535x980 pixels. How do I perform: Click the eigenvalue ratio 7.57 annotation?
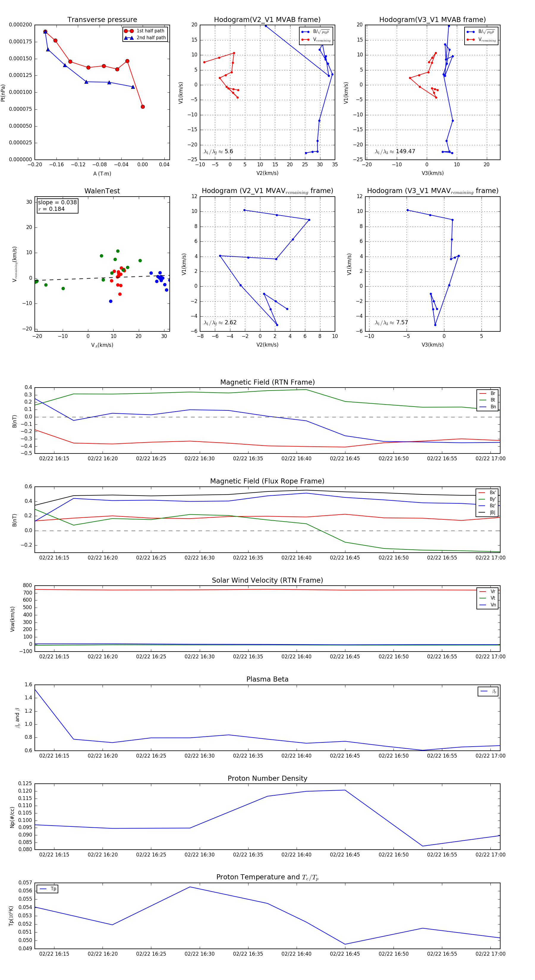click(391, 323)
